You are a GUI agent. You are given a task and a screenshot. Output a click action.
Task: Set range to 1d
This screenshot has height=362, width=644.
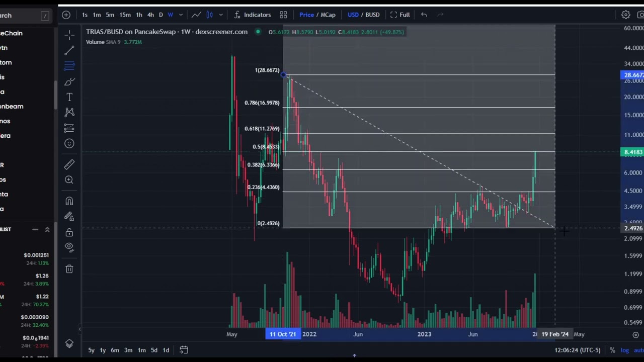166,350
